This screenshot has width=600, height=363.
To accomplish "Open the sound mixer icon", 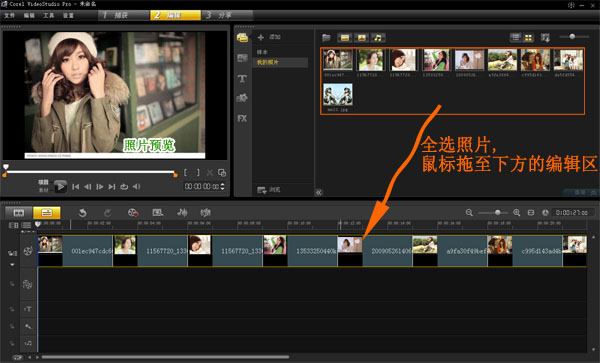I will [x=182, y=213].
